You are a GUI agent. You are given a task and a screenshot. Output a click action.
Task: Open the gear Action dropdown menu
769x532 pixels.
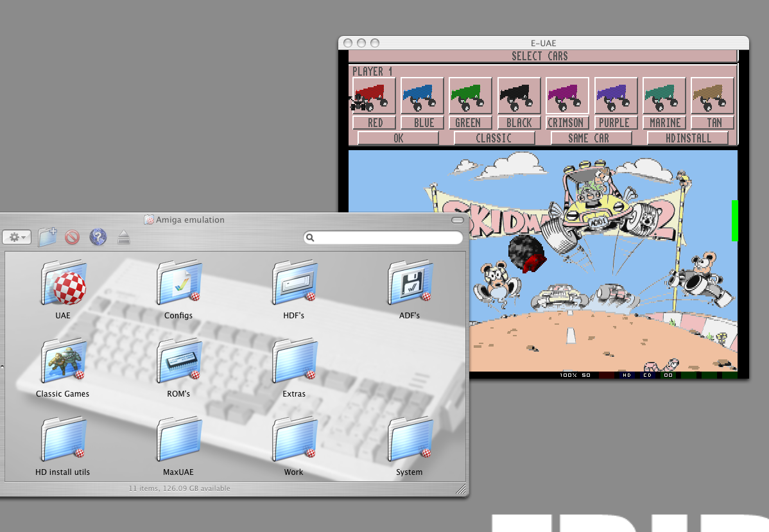point(17,237)
